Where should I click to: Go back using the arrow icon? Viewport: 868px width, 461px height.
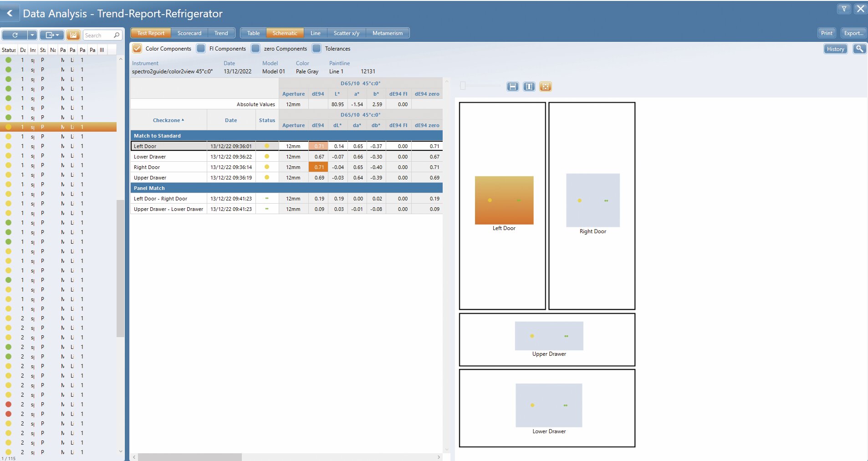[x=10, y=13]
